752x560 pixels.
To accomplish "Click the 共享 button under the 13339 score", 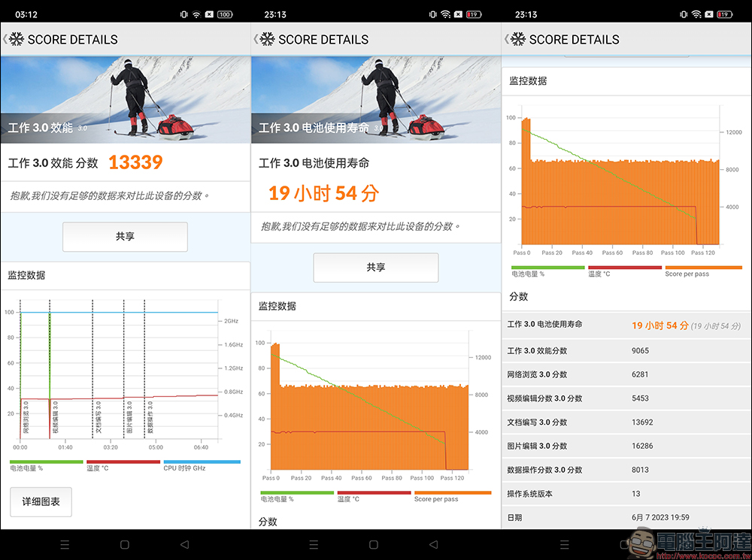I will 125,237.
